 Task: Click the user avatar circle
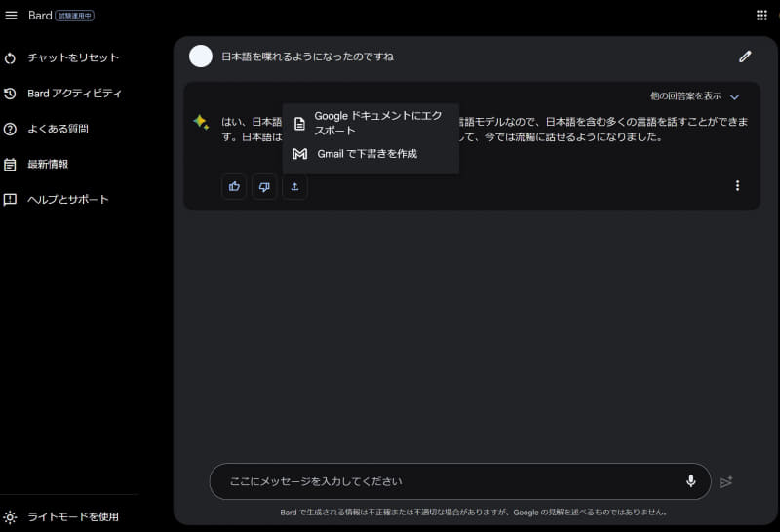(x=201, y=57)
